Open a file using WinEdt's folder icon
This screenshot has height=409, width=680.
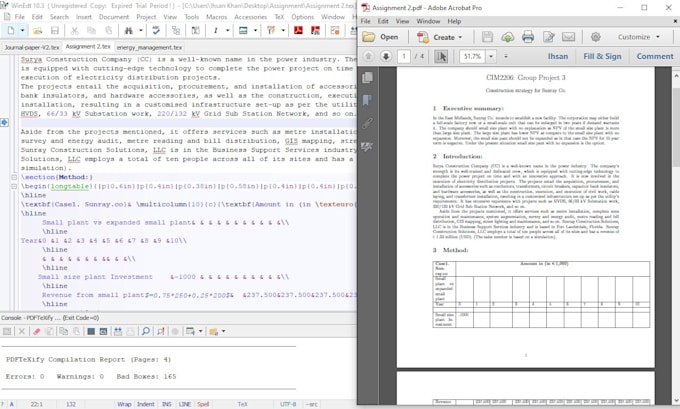(x=38, y=30)
